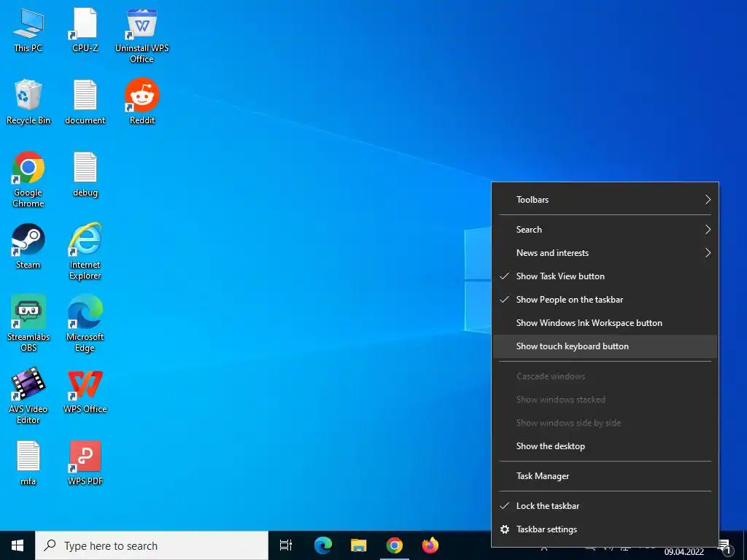Expand the News and interests submenu

(605, 253)
